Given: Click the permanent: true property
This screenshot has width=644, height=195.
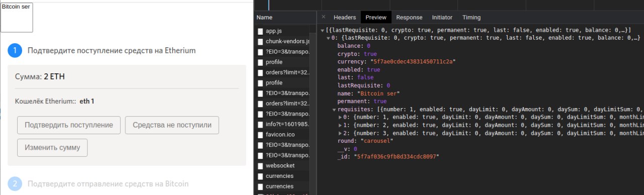Looking at the screenshot, I should pyautogui.click(x=362, y=102).
